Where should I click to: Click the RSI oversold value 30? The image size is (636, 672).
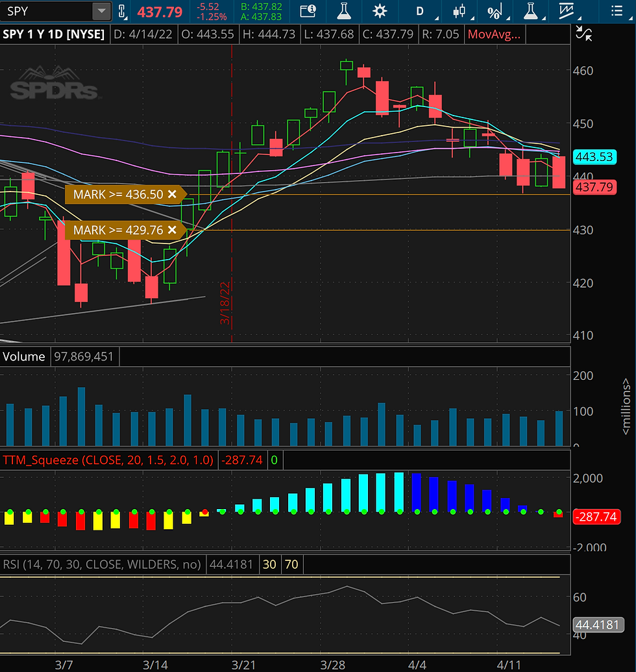pyautogui.click(x=269, y=564)
